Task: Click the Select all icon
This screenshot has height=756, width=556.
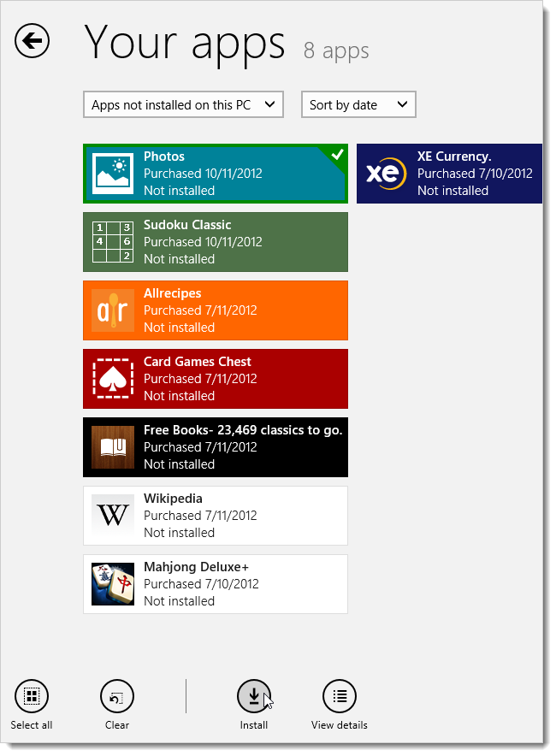Action: (32, 696)
